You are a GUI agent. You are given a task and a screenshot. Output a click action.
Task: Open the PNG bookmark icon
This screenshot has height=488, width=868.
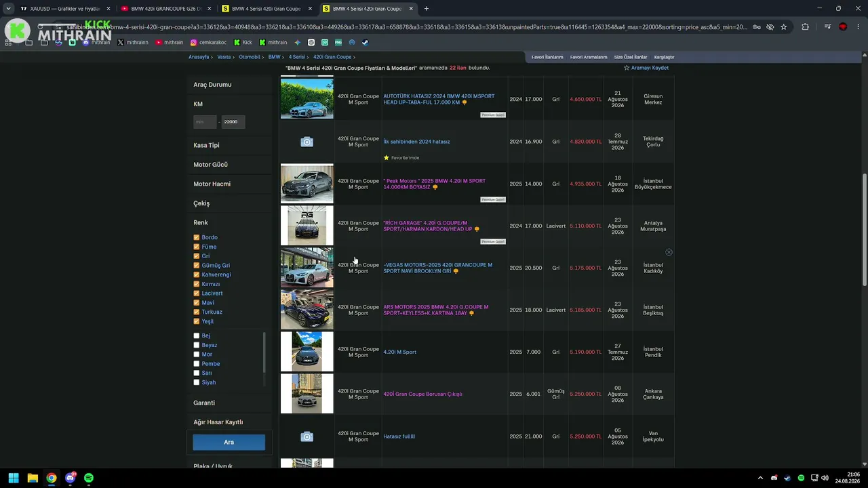click(338, 42)
